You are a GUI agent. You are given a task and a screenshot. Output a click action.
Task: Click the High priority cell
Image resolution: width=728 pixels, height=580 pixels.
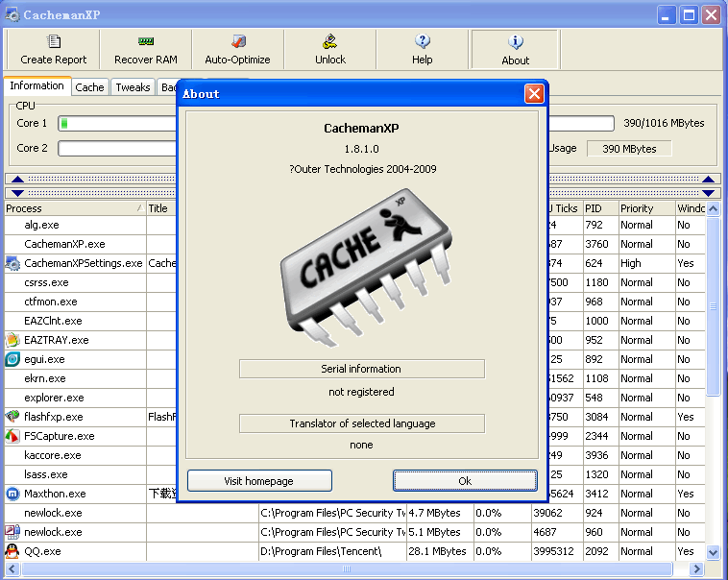point(647,263)
